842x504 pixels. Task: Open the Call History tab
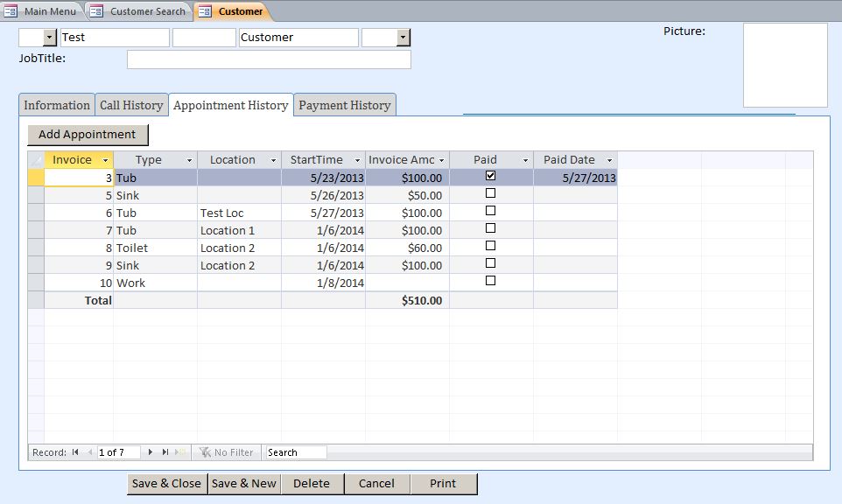131,104
